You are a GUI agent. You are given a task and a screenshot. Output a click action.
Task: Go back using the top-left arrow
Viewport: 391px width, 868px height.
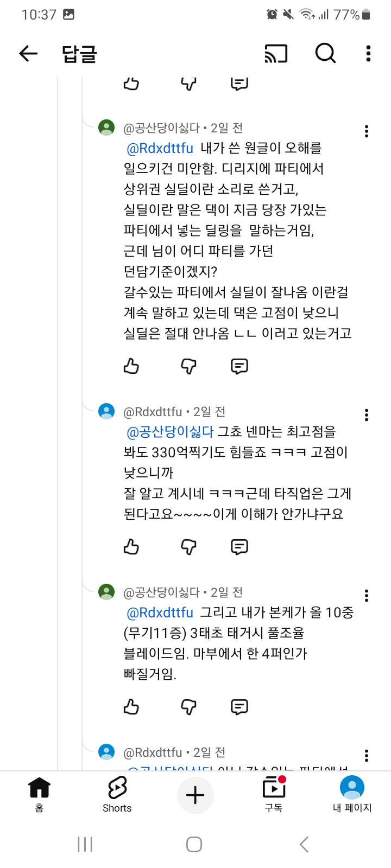coord(28,53)
